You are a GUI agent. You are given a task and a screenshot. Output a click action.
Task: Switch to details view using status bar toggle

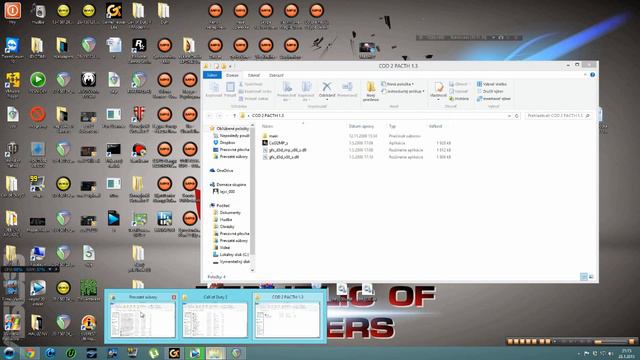584,277
